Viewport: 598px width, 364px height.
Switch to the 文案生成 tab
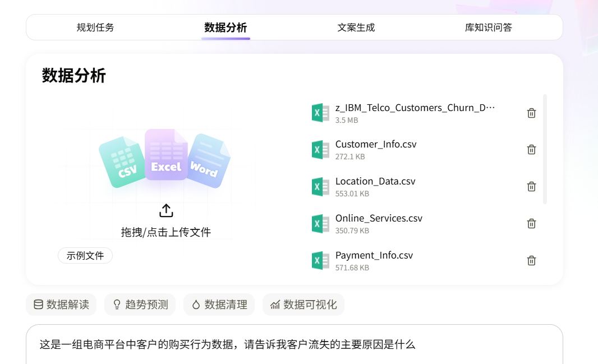coord(356,27)
